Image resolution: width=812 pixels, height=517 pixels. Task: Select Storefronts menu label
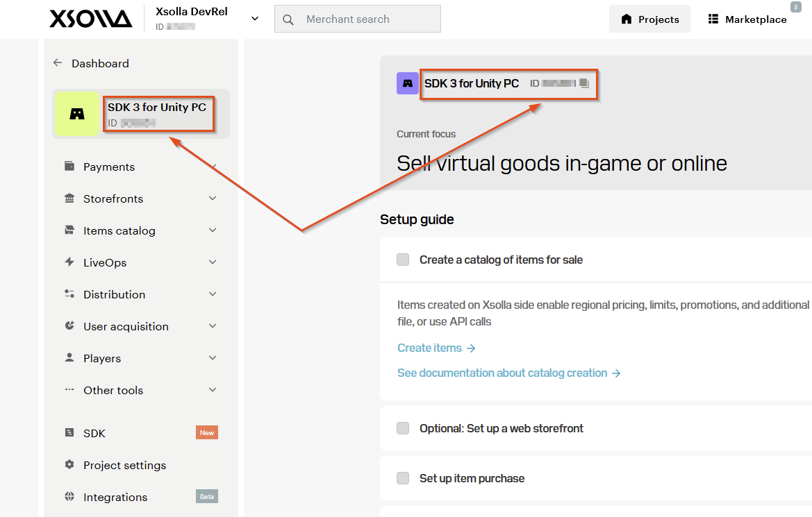[x=113, y=198]
